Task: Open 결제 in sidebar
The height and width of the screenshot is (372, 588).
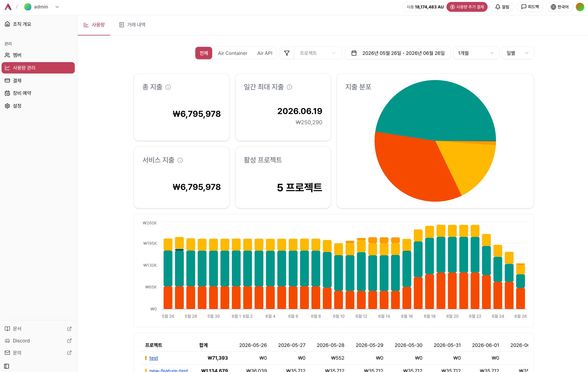Action: (x=38, y=81)
